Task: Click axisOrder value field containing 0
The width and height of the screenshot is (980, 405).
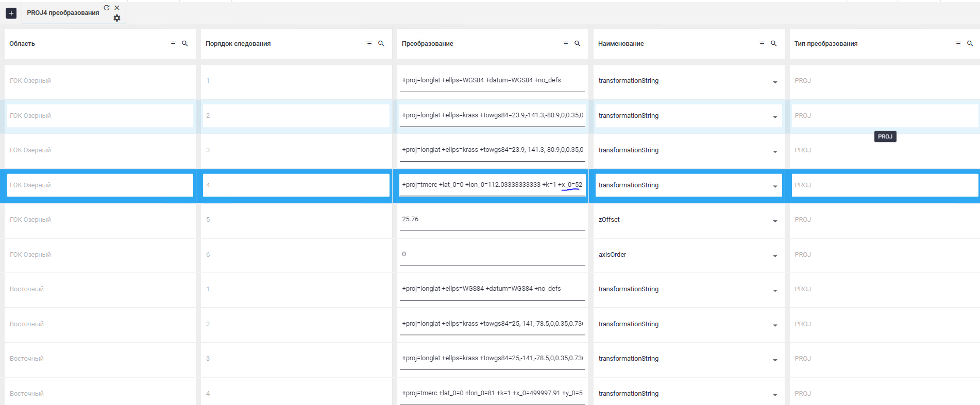Action: click(x=492, y=254)
